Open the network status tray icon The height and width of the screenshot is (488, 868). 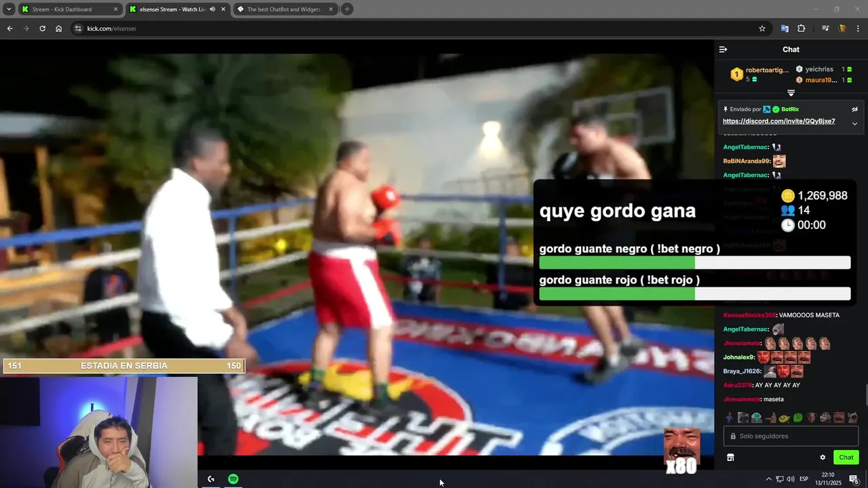tap(780, 479)
